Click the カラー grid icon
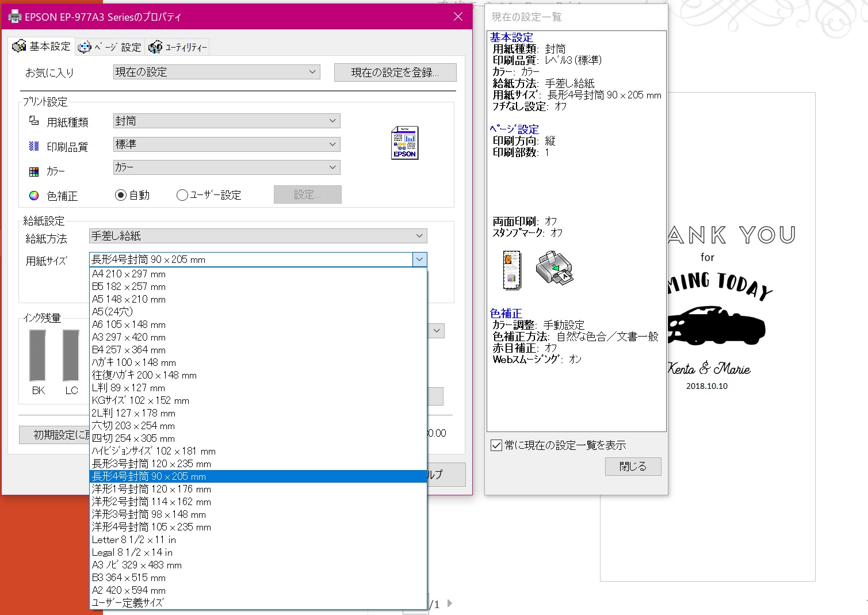 pyautogui.click(x=34, y=171)
